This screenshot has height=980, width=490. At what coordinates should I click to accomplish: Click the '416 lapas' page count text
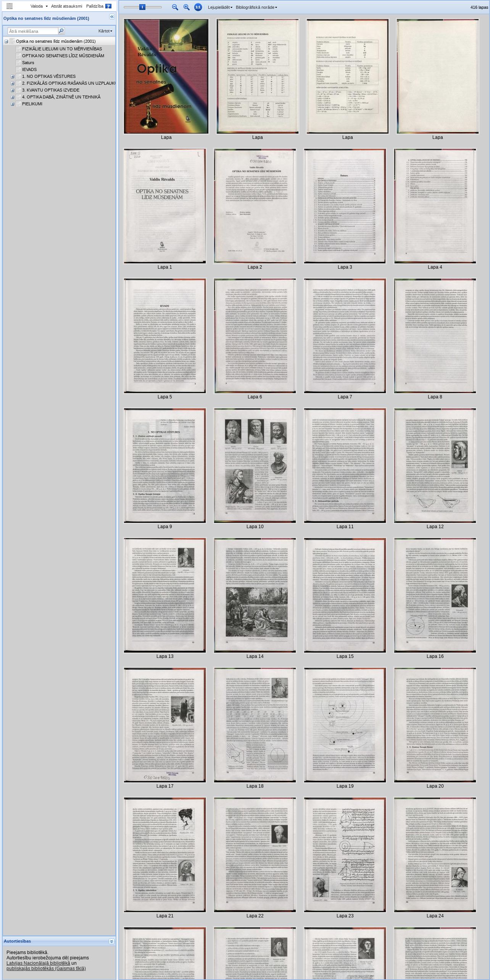(x=479, y=7)
